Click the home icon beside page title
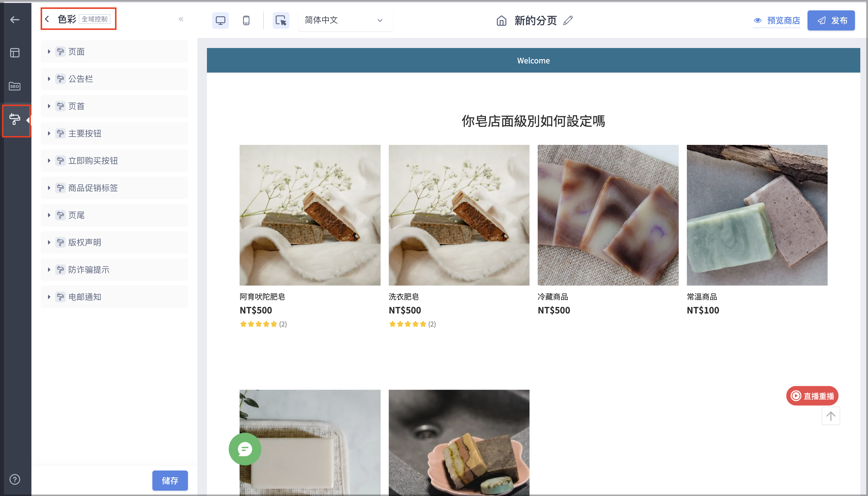Screen dimensions: 868x496 pos(501,21)
